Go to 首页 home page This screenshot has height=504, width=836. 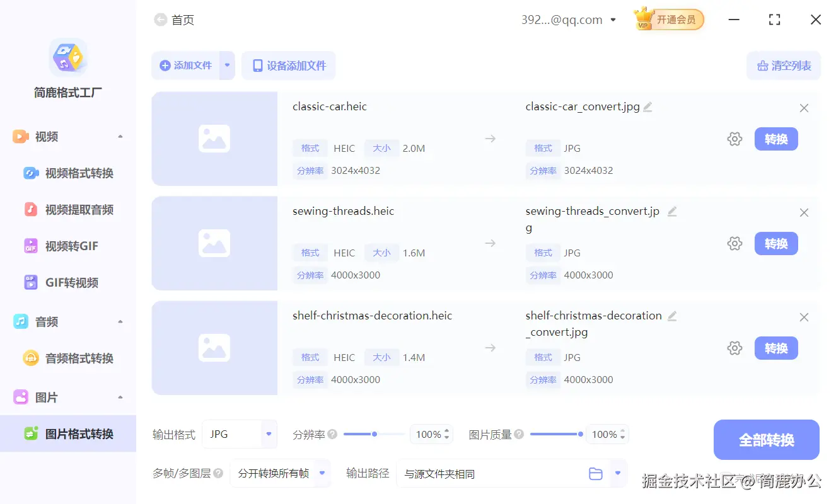point(174,20)
